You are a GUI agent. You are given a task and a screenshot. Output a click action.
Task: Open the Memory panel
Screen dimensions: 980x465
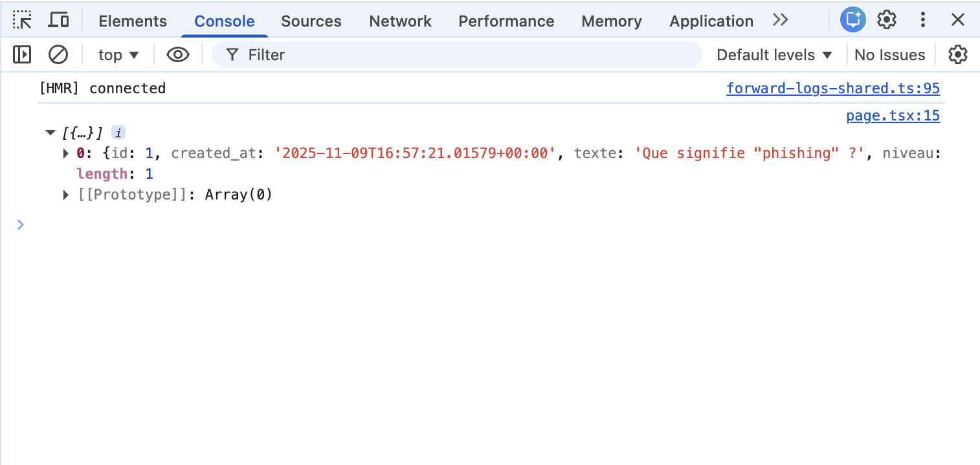(611, 21)
